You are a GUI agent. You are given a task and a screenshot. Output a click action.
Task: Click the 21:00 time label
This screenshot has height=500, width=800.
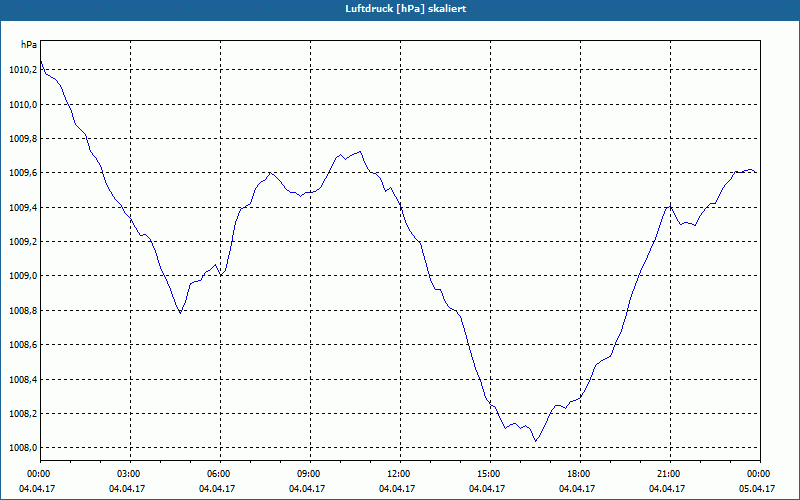tap(670, 474)
